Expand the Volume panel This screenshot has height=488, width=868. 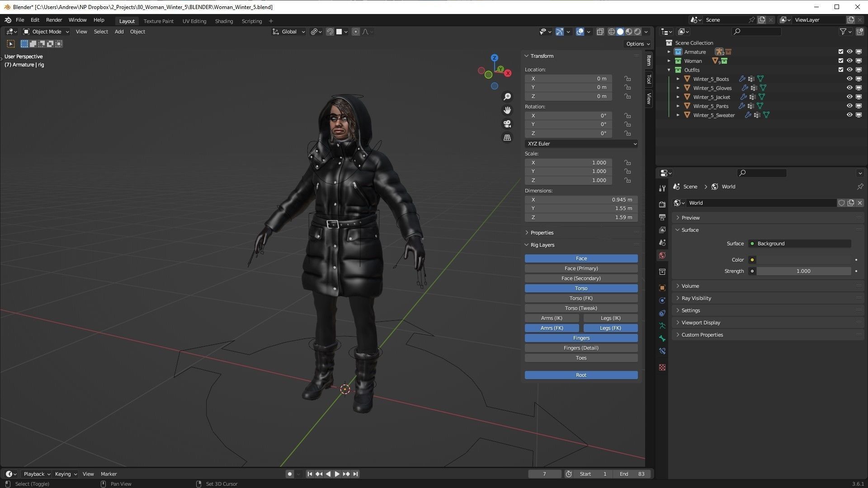click(x=690, y=286)
